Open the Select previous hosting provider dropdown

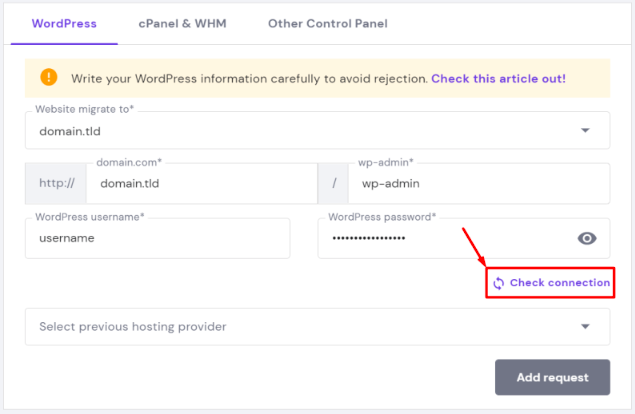300,326
